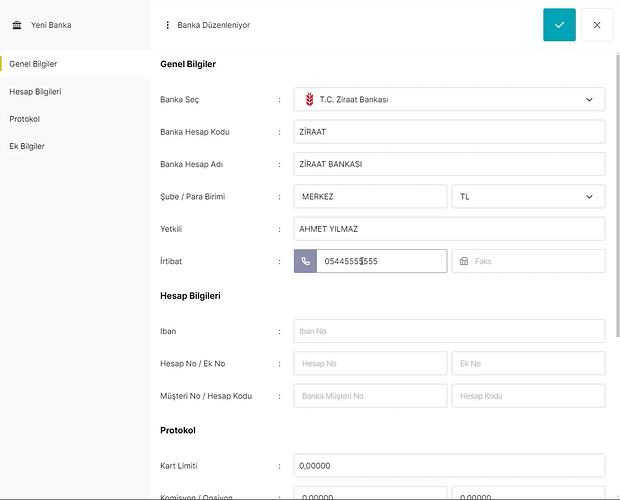Open the three-dot menu beside Banka Düzenleniyor
Image resolution: width=620 pixels, height=500 pixels.
point(167,25)
